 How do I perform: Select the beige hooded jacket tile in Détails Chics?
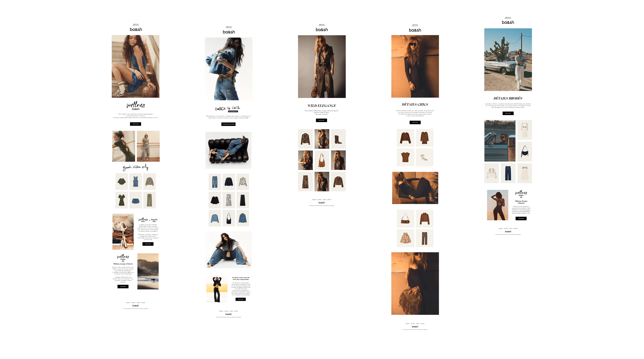(x=405, y=238)
